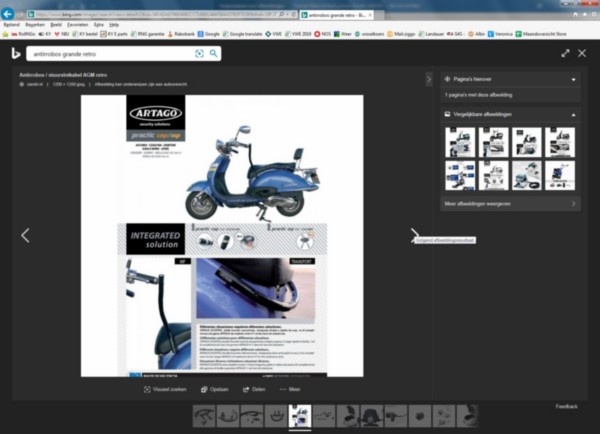Viewport: 600px width, 434px height.
Task: Collapse the Vergelijkbare afbeeldingen section
Action: coord(574,115)
